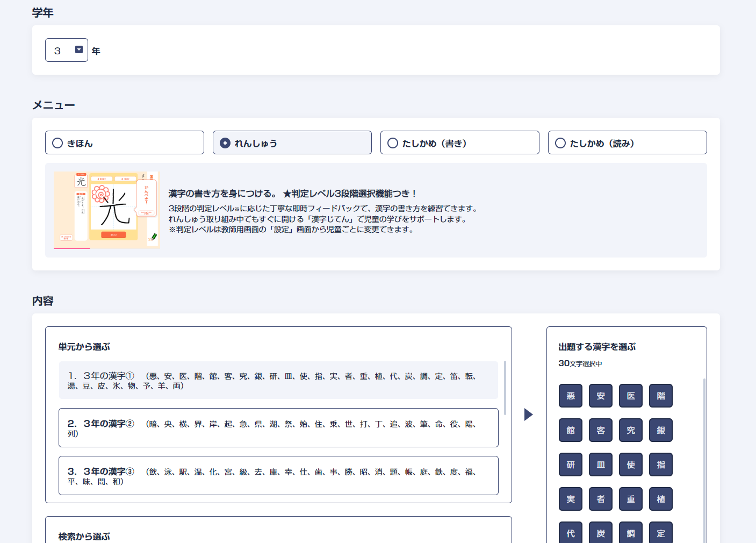This screenshot has width=756, height=543.
Task: Choose the たしかめ（読み）radio option
Action: point(628,143)
